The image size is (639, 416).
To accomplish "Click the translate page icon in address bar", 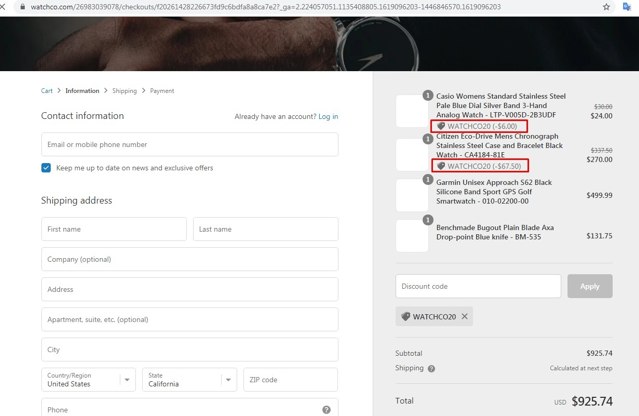I will pos(626,7).
